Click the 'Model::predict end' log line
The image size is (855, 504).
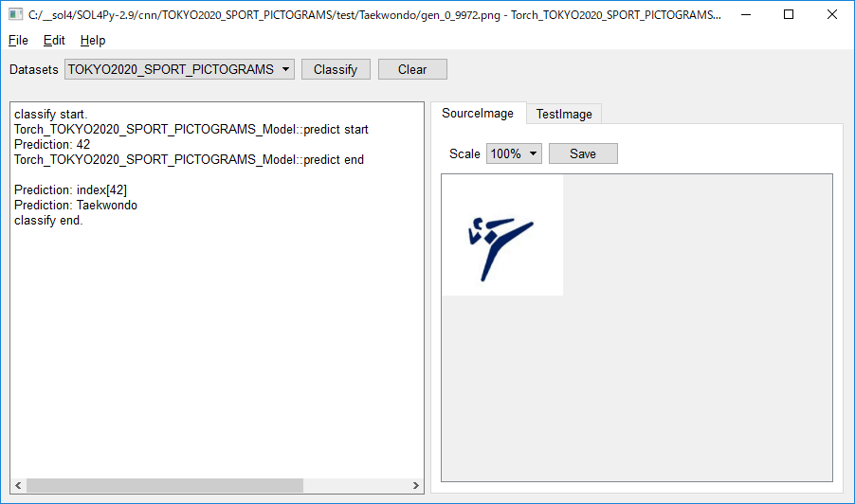click(190, 160)
